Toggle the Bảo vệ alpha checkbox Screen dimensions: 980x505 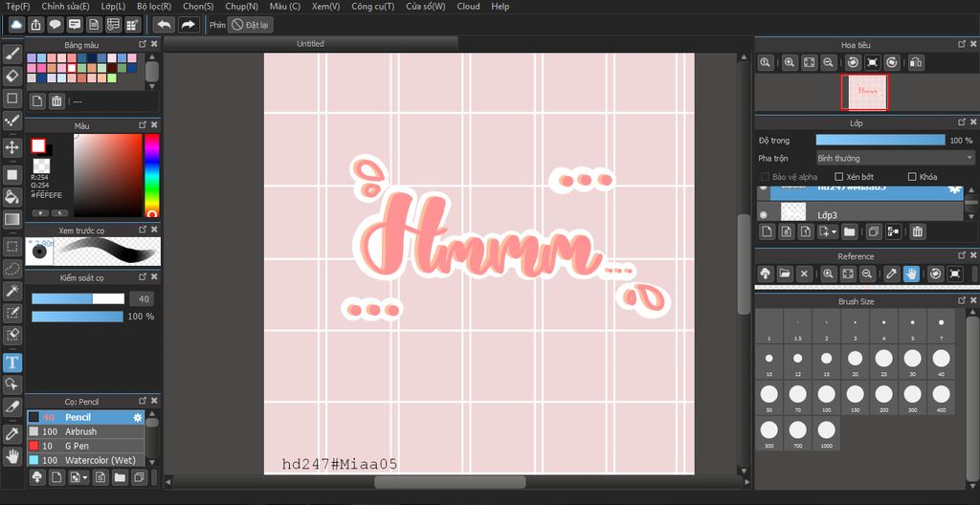[x=765, y=177]
